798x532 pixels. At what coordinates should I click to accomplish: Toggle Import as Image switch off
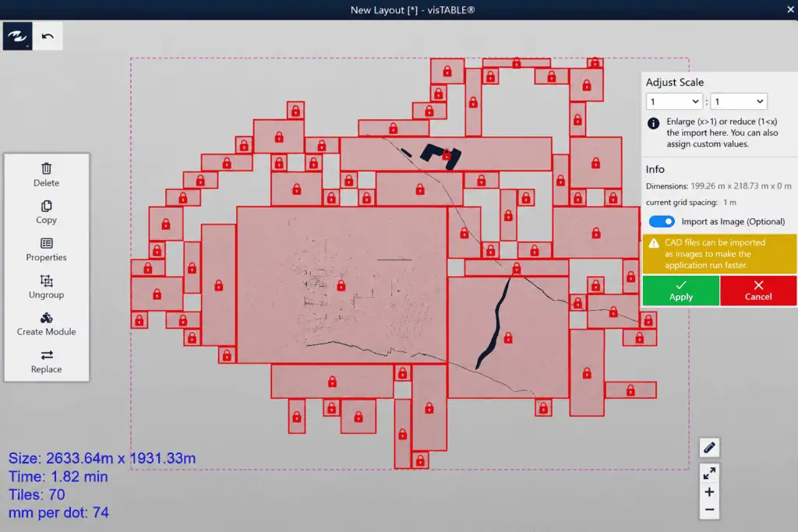coord(662,222)
